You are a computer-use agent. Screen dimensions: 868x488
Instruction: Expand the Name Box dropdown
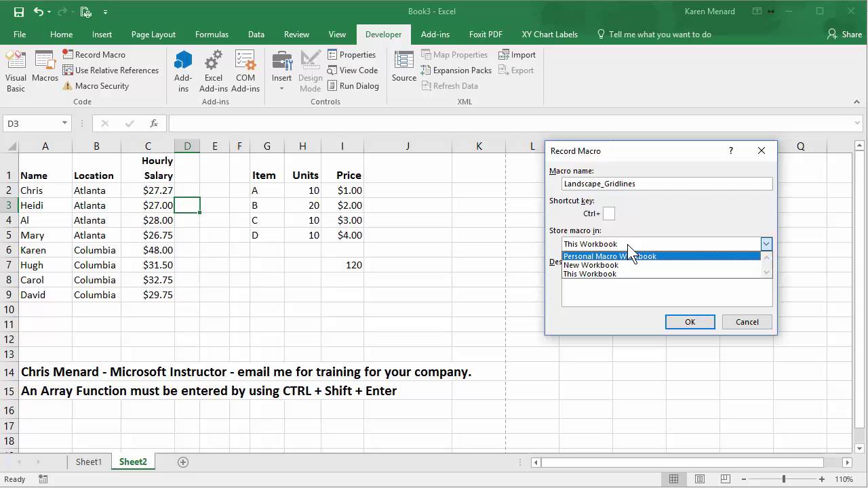tap(64, 123)
